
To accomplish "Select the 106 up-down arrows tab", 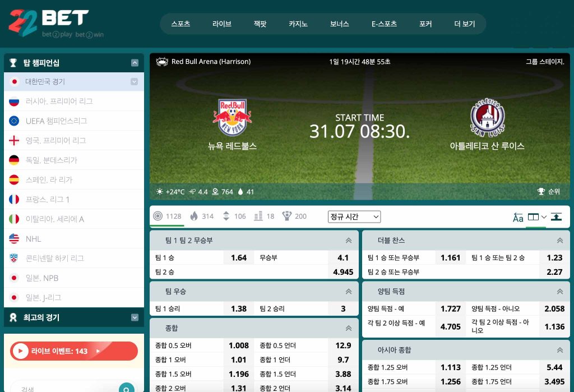I will pos(234,216).
